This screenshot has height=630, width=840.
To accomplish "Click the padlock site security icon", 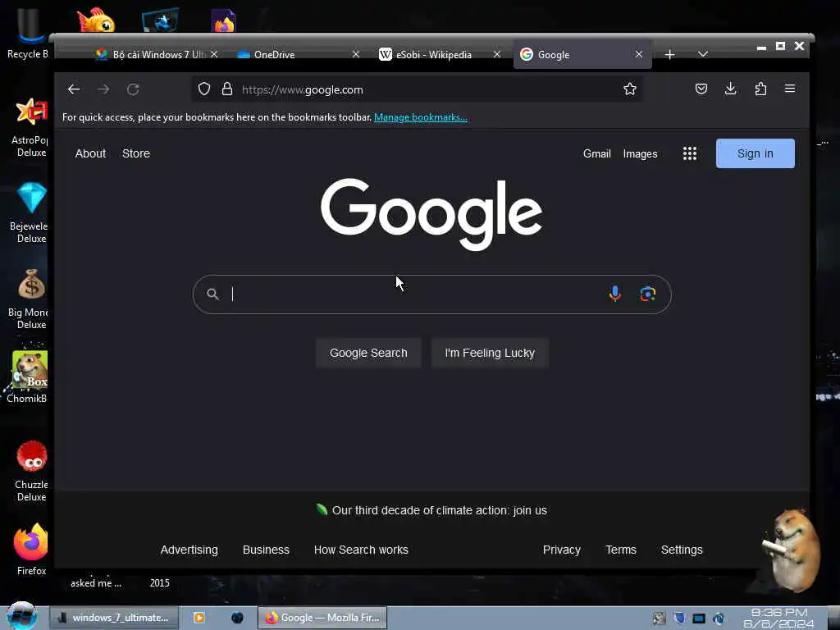I will click(227, 89).
